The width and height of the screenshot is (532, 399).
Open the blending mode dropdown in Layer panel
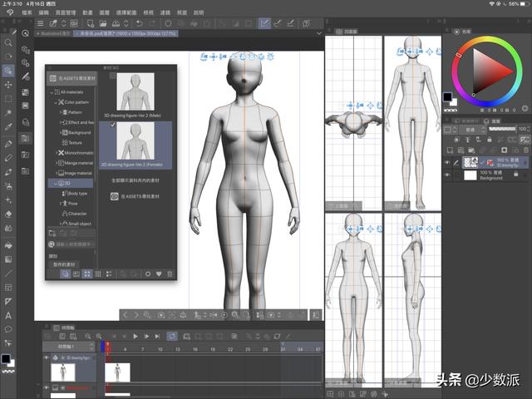(474, 130)
